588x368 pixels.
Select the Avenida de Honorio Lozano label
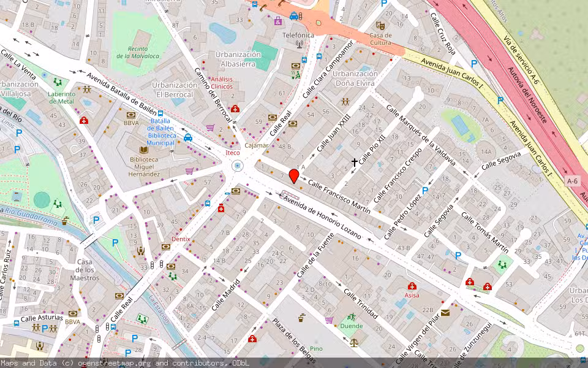pos(322,217)
